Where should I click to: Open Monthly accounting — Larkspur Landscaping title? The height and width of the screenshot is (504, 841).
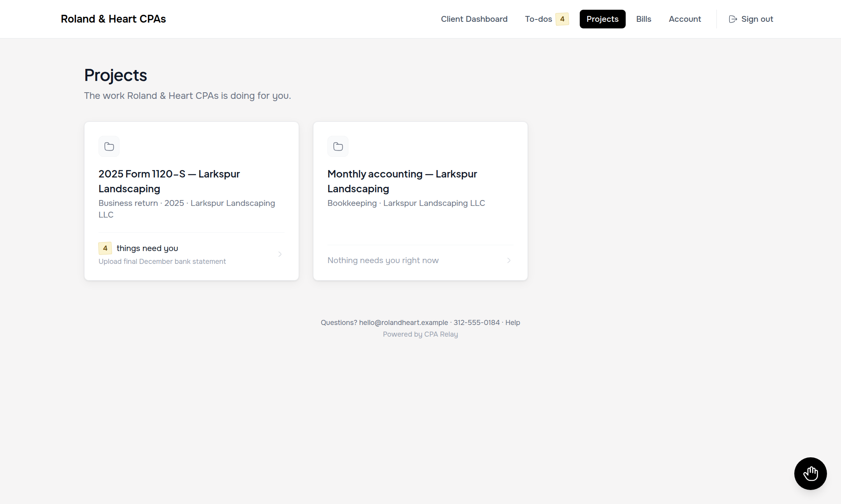click(x=402, y=181)
